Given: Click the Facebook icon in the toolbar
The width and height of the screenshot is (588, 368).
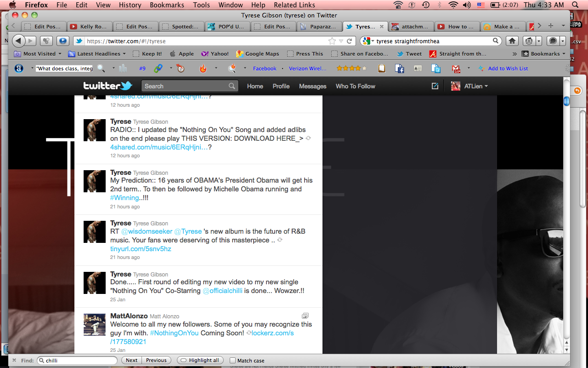Looking at the screenshot, I should [x=400, y=69].
